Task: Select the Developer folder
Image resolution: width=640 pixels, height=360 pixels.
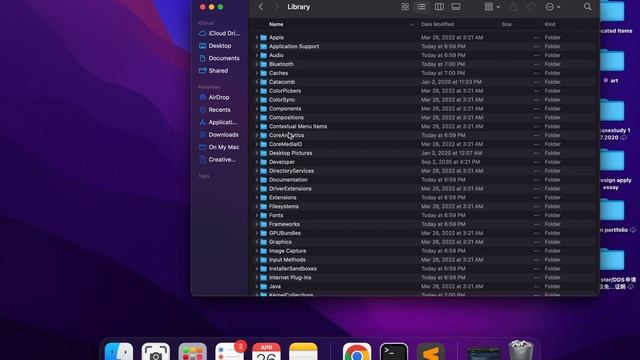Action: (x=424, y=162)
